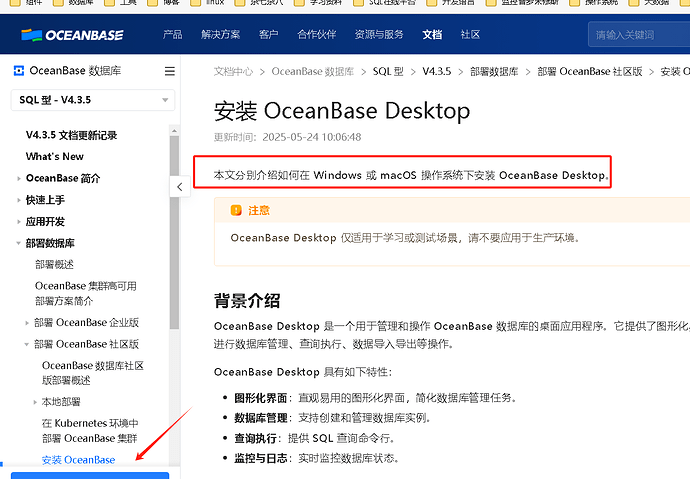Go to 文档中心 breadcrumb
This screenshot has height=479, width=690.
233,71
